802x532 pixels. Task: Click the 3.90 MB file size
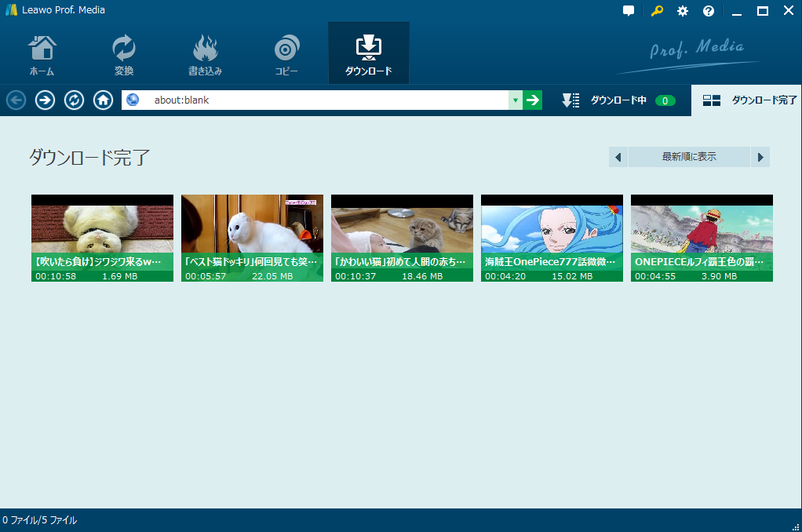719,276
